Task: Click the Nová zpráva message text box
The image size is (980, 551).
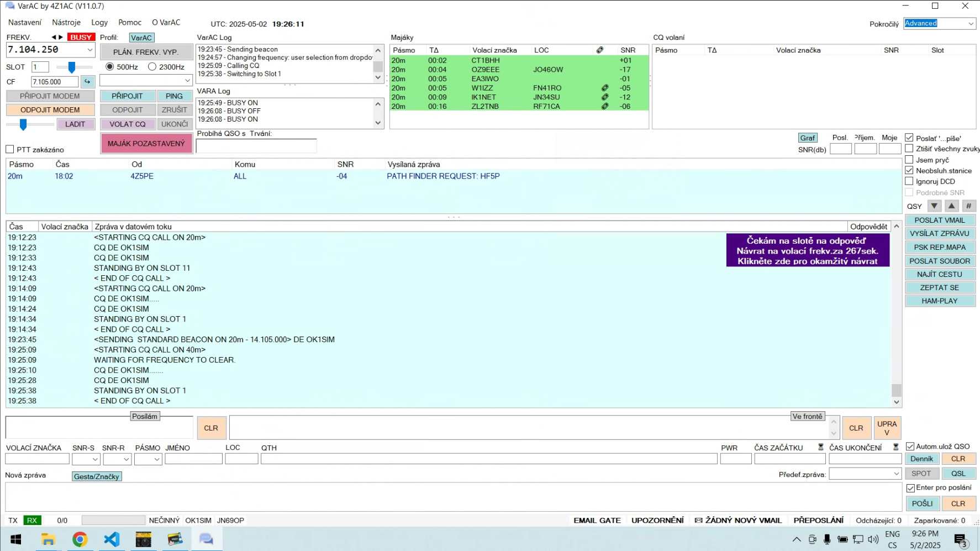Action: pyautogui.click(x=454, y=497)
